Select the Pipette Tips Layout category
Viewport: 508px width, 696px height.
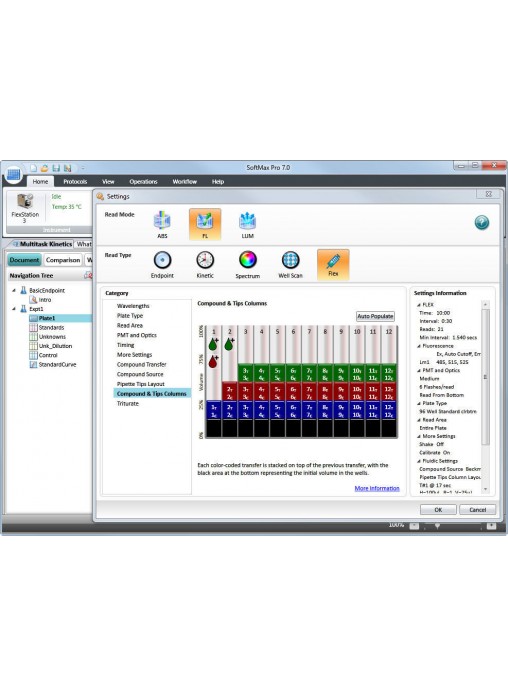(x=140, y=384)
